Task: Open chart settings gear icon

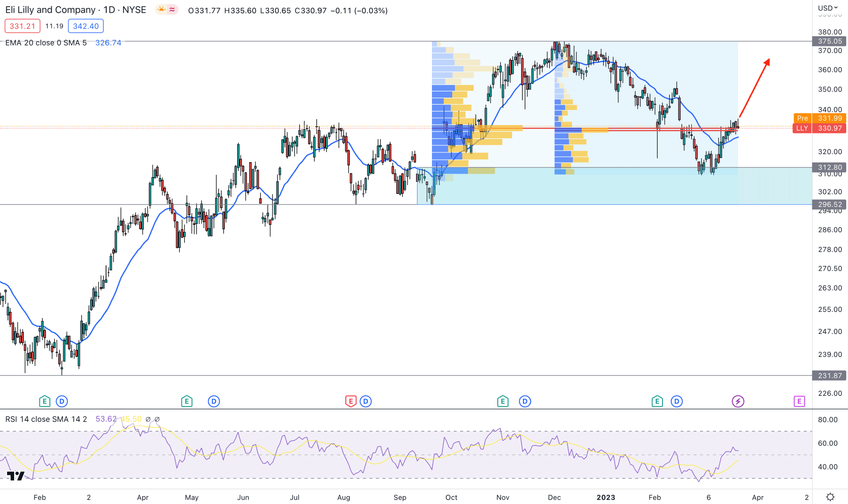Action: coord(830,497)
